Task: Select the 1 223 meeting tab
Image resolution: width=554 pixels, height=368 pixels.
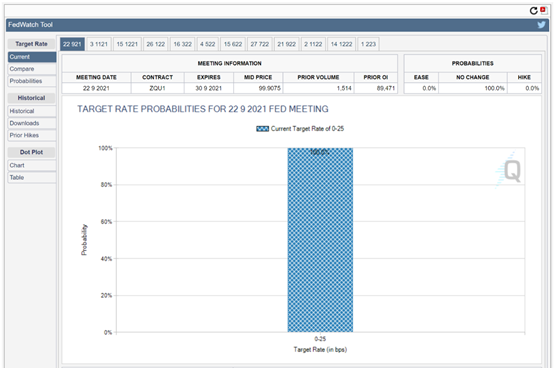Action: [x=368, y=44]
